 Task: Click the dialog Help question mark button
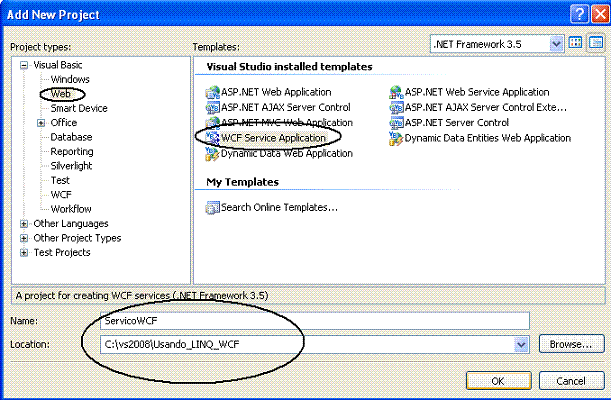click(579, 14)
